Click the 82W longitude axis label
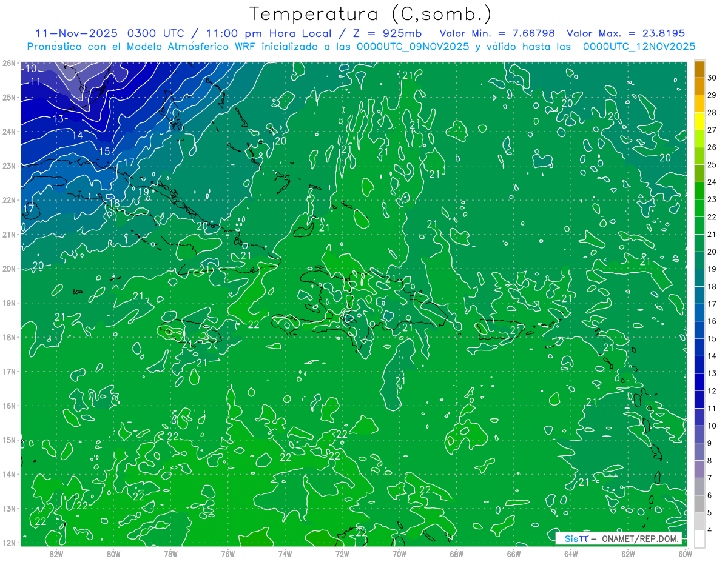The image size is (728, 562). point(56,554)
